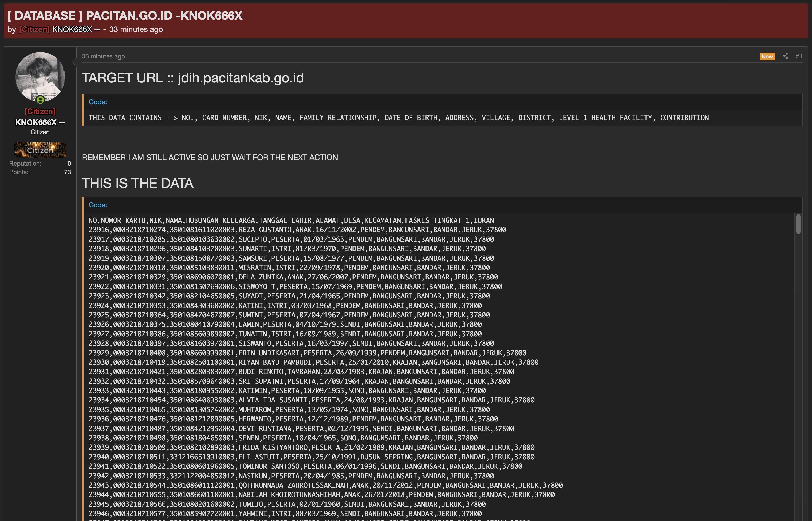This screenshot has width=812, height=521.
Task: Click the row 23934 ALVIA IDA SUSANTI
Action: pos(311,400)
